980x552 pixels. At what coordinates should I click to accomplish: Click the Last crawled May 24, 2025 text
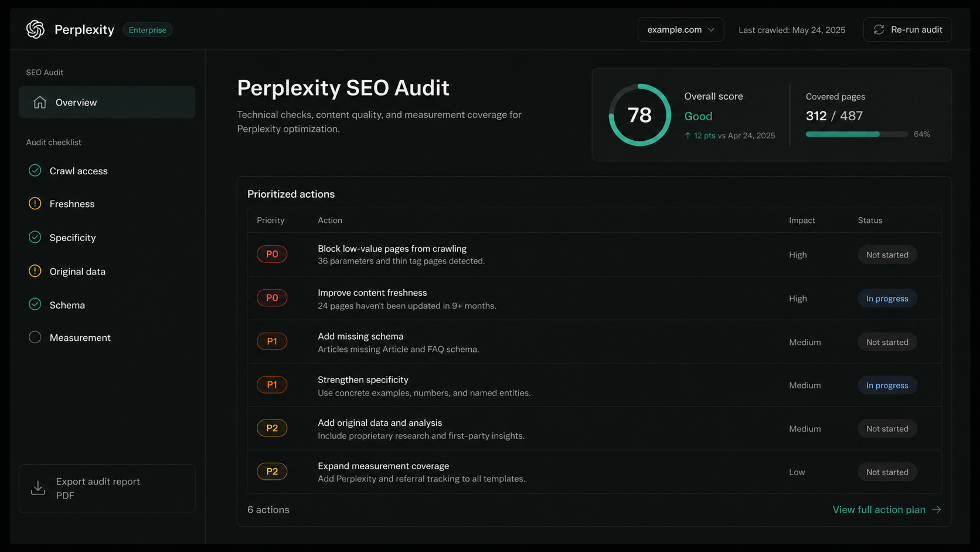[x=792, y=30]
